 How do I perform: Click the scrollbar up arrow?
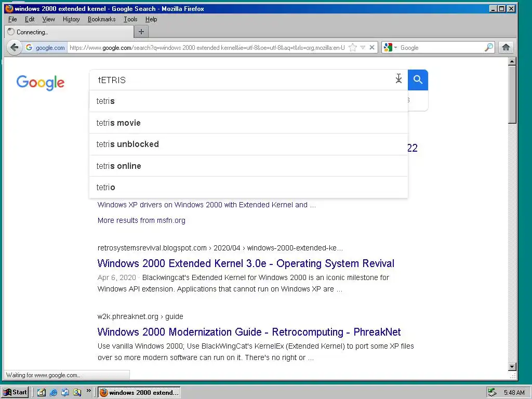(512, 61)
